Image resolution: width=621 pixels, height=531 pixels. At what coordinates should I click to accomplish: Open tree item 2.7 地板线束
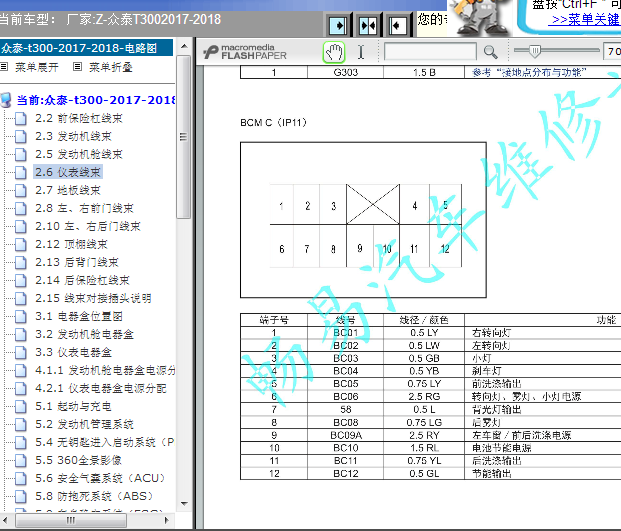click(68, 190)
